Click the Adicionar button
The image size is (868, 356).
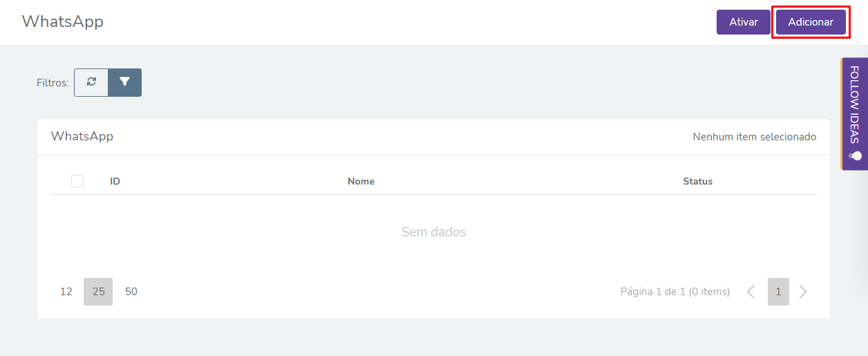811,22
